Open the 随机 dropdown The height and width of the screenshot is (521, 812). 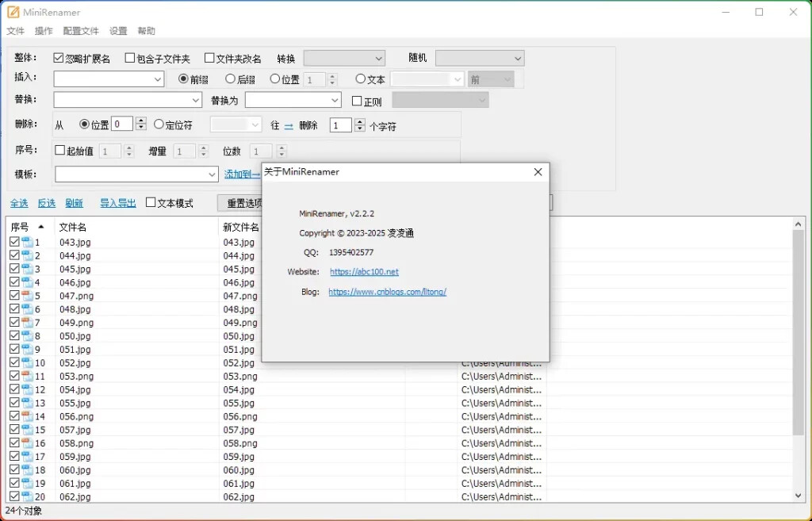point(480,58)
